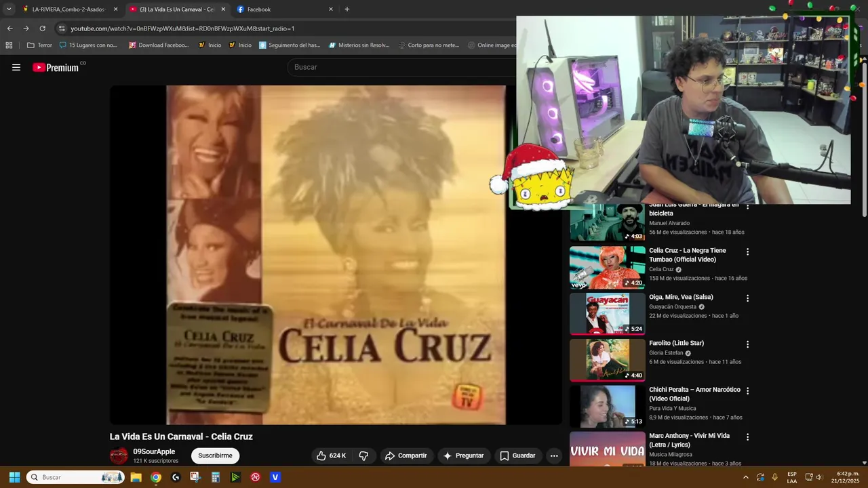The image size is (868, 488).
Task: Reload the current YouTube page
Action: [42, 28]
